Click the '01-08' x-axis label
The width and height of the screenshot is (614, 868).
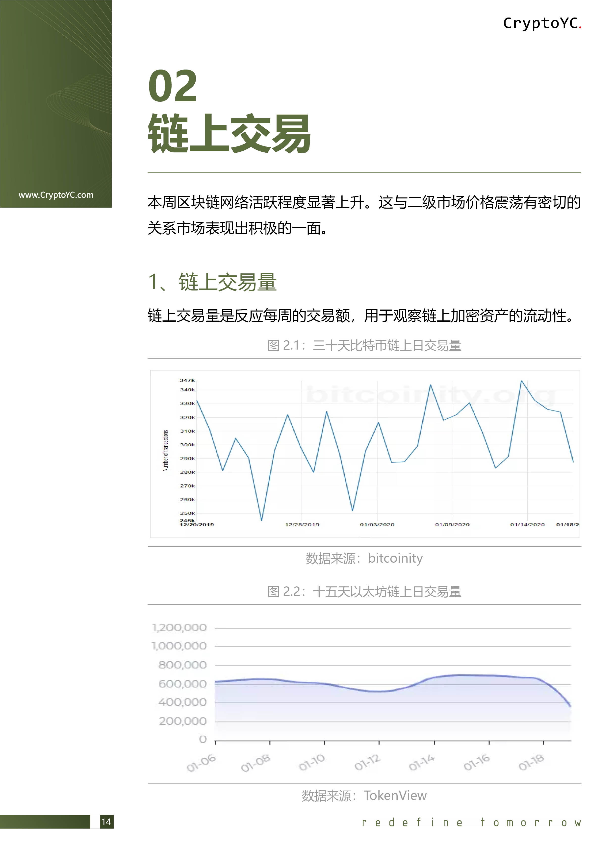[x=256, y=763]
